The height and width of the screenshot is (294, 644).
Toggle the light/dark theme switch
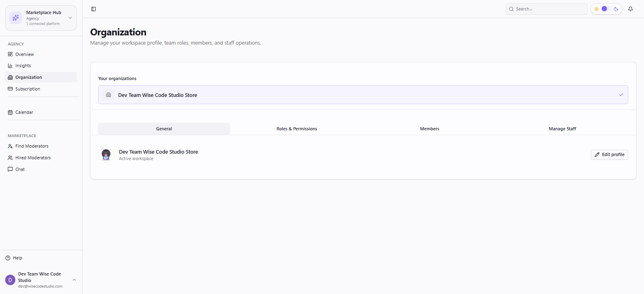point(606,9)
